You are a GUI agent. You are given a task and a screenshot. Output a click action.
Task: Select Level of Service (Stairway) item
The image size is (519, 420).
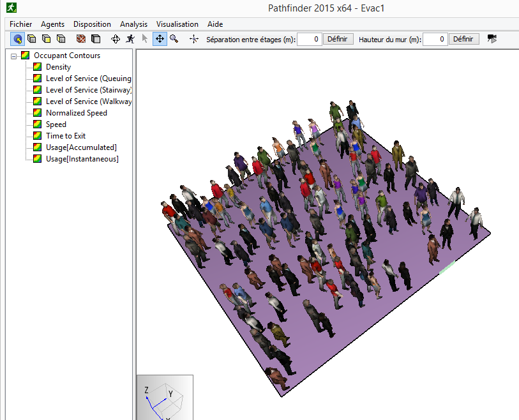pyautogui.click(x=88, y=90)
